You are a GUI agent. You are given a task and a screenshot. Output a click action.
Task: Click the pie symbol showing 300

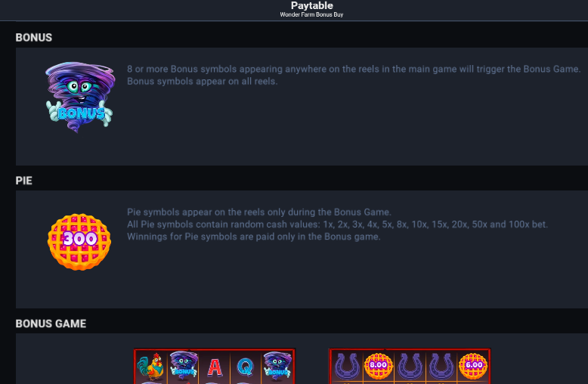(79, 242)
